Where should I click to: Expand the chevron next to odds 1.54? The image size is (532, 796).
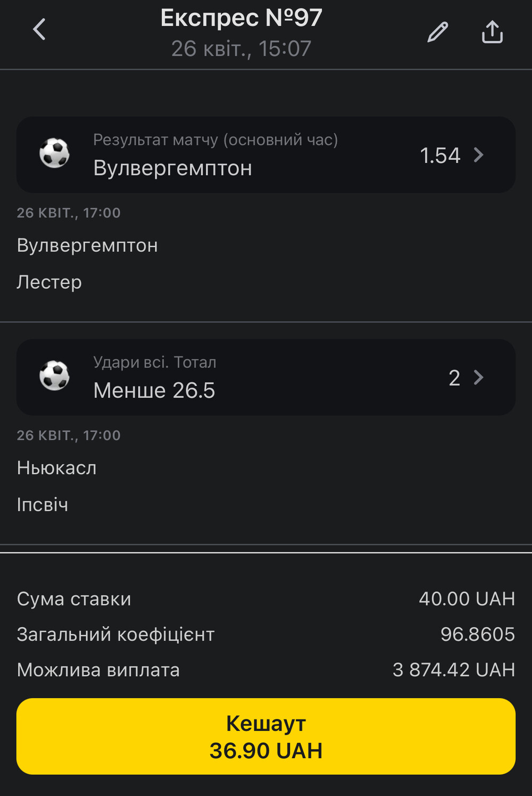[479, 155]
